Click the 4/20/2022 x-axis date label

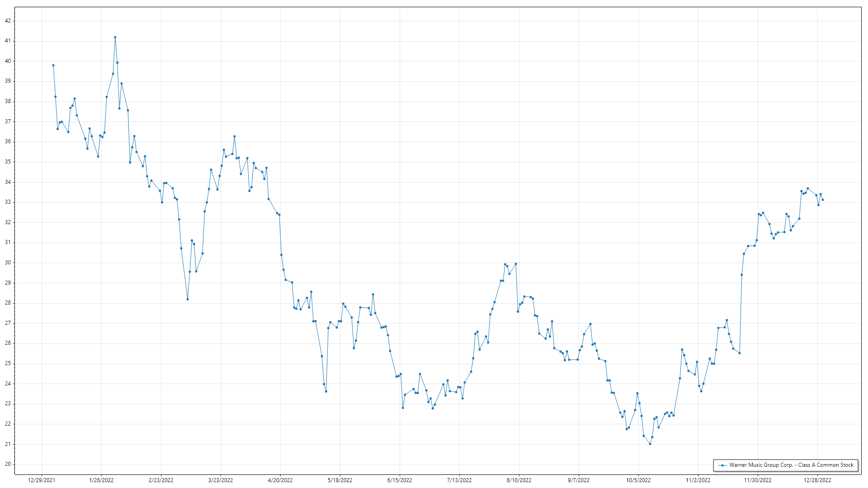pos(280,480)
